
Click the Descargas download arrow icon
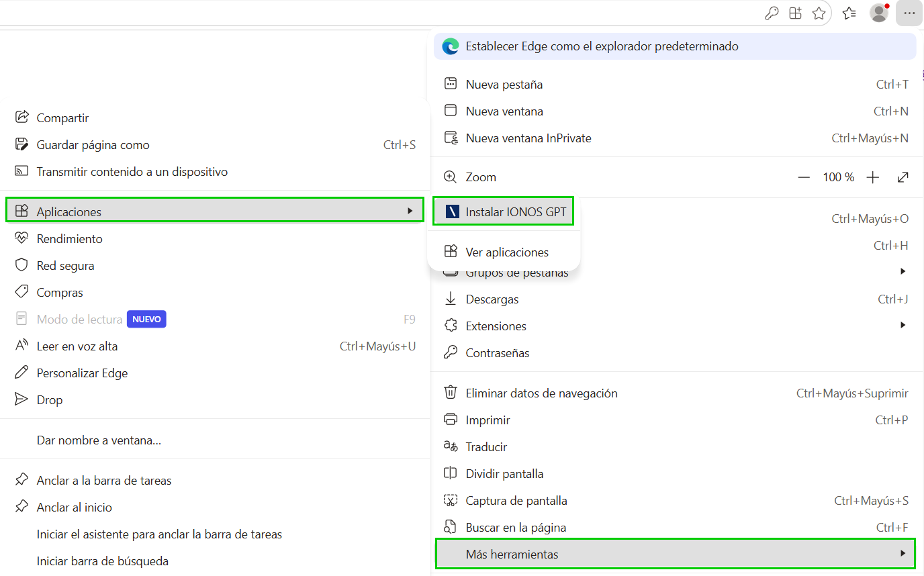pyautogui.click(x=451, y=299)
